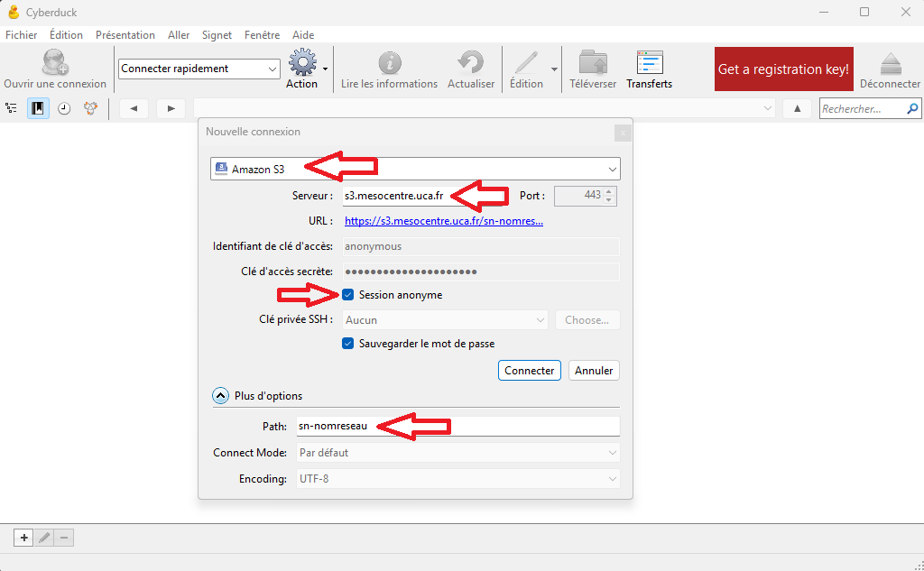
Task: Open the Fenêtre menu
Action: coord(263,35)
